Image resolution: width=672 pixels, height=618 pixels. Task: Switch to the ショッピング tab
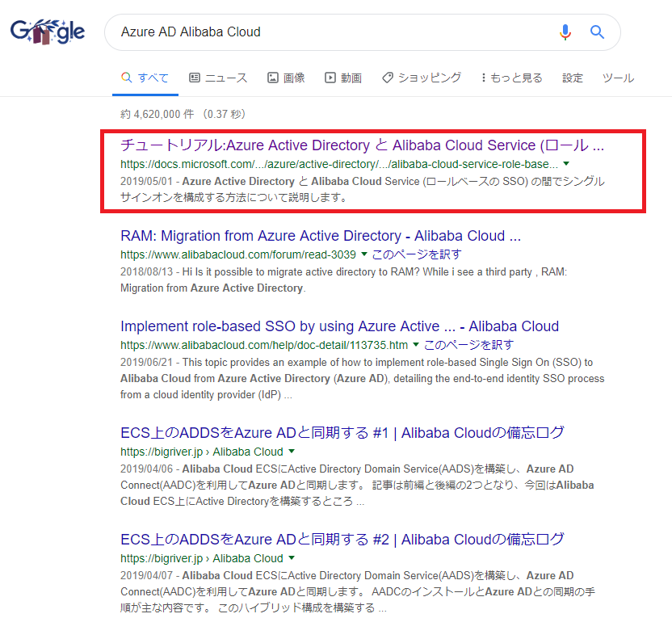click(422, 78)
